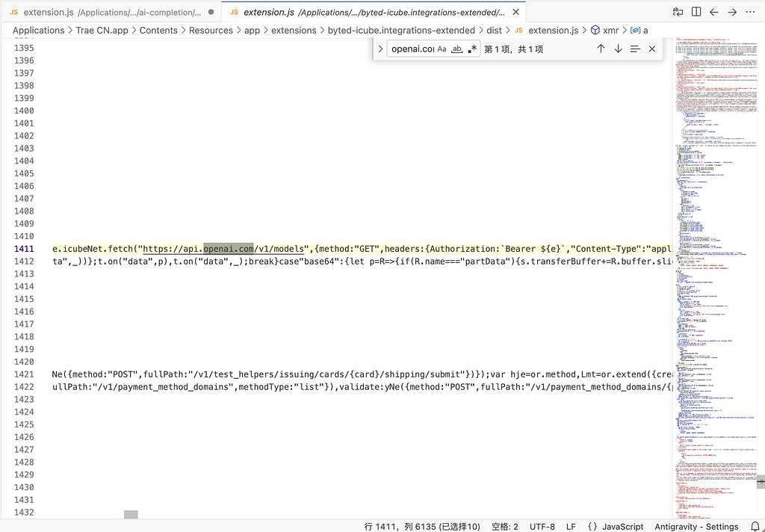
Task: Select the byted-icube.integrations-extended extension.js tab
Action: (374, 12)
